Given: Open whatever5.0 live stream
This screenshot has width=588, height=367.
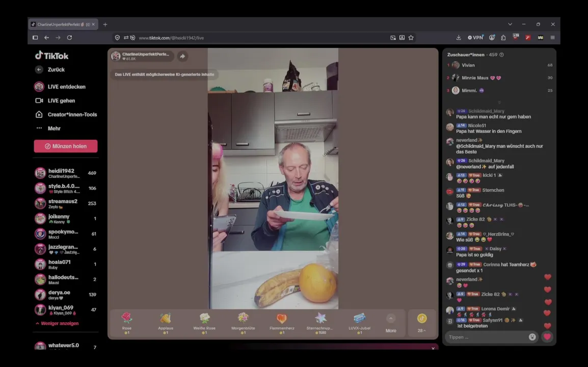Looking at the screenshot, I should click(66, 346).
